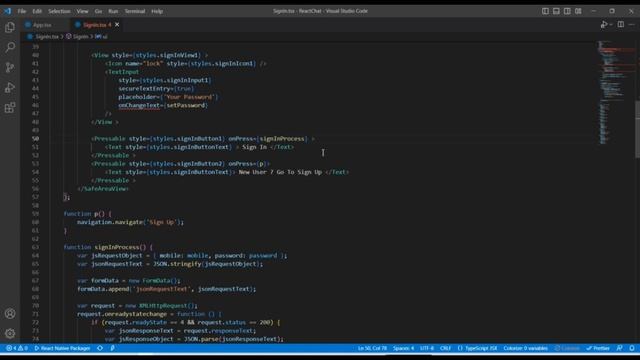Click the feedback icon in status bar

tap(620, 348)
